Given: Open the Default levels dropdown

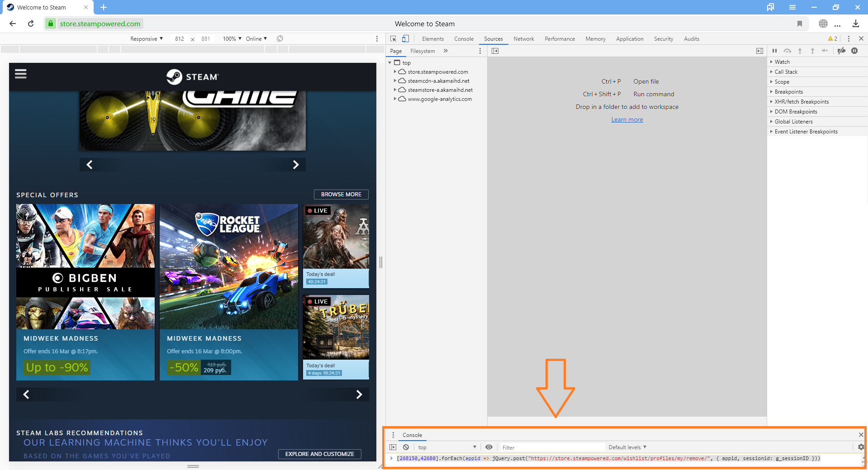Looking at the screenshot, I should click(627, 447).
